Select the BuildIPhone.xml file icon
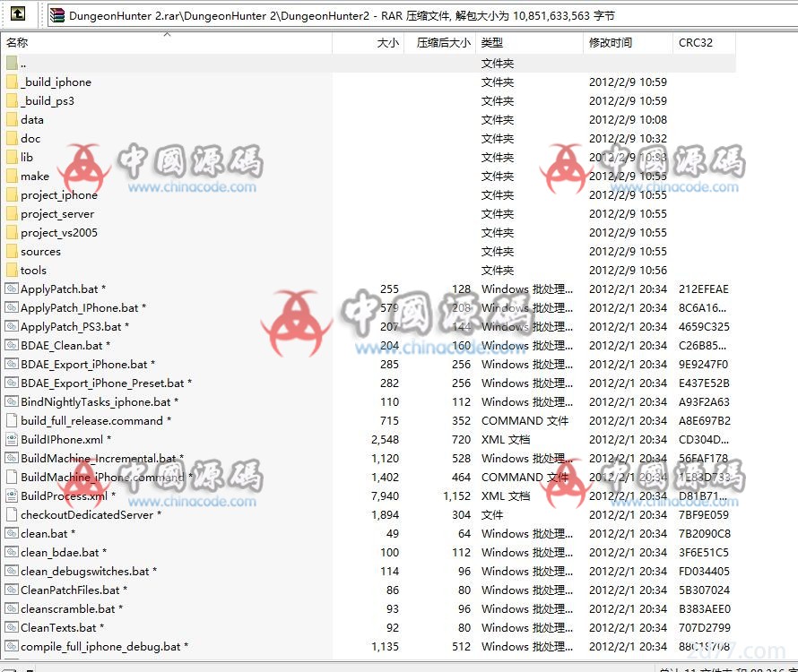The image size is (798, 672). pyautogui.click(x=12, y=440)
